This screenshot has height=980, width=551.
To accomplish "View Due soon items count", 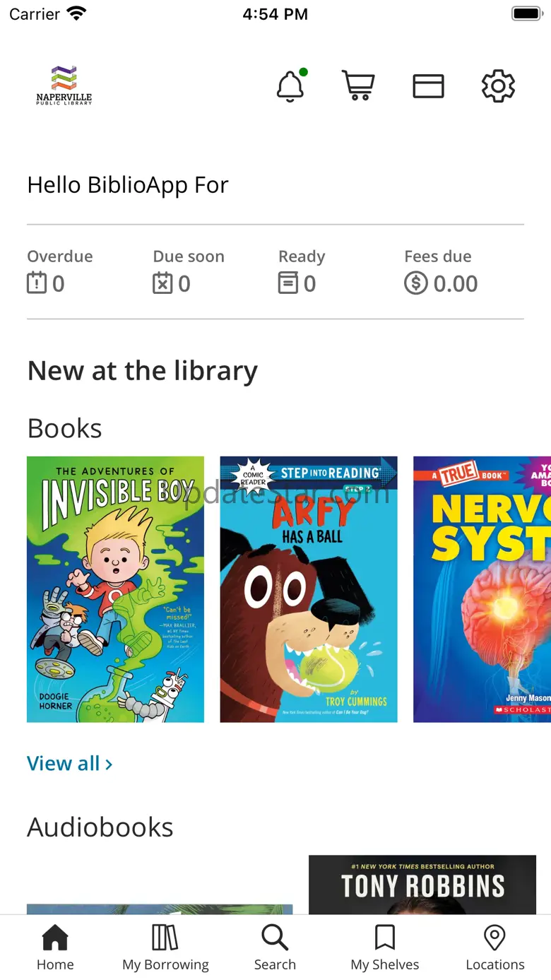I will coord(189,271).
